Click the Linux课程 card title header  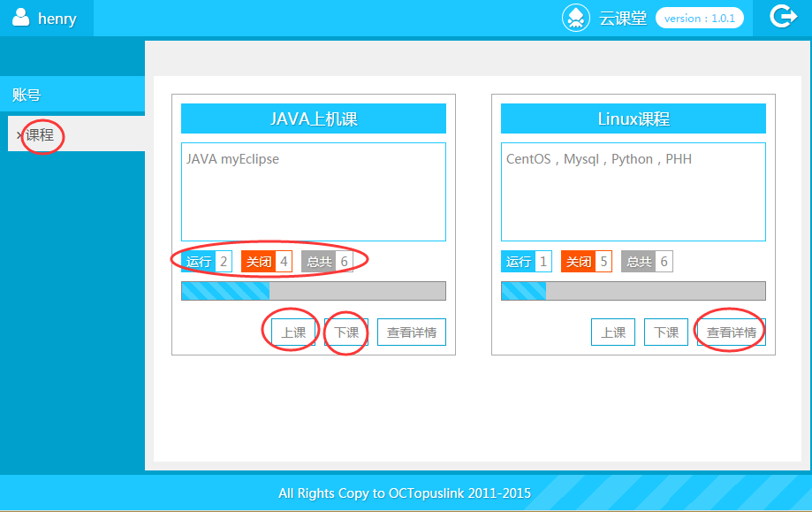coord(634,119)
